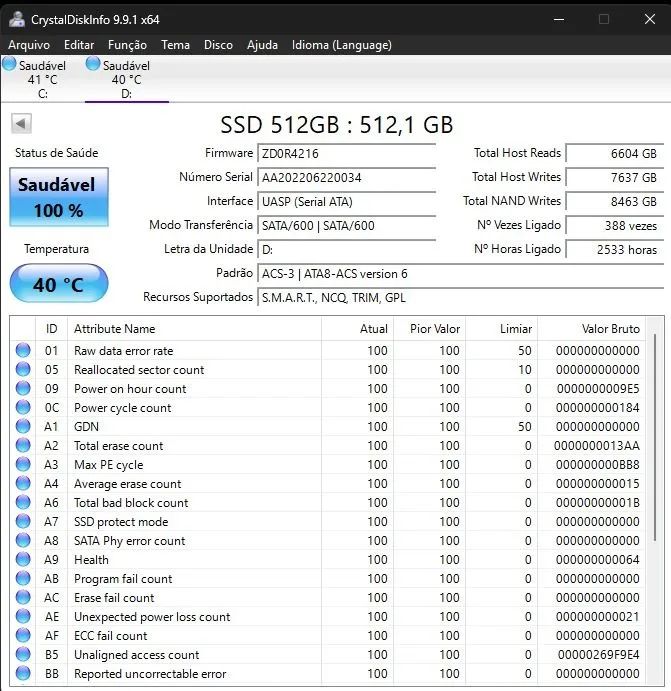Image resolution: width=671 pixels, height=691 pixels.
Task: Click status orb for ECC fail count
Action: point(23,635)
